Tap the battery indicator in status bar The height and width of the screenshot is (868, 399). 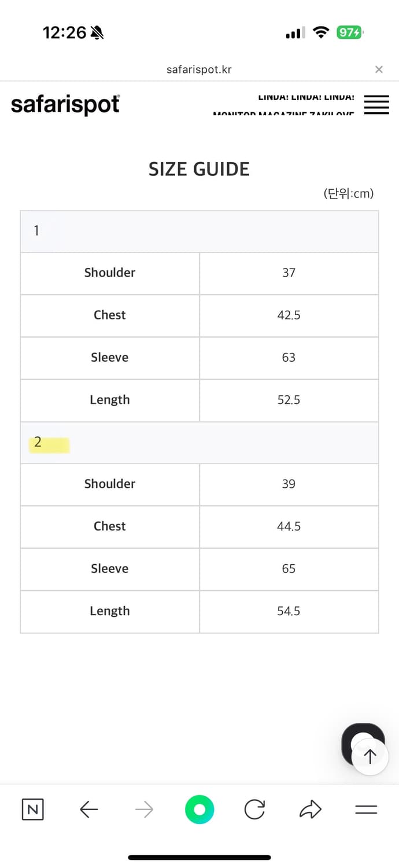349,33
